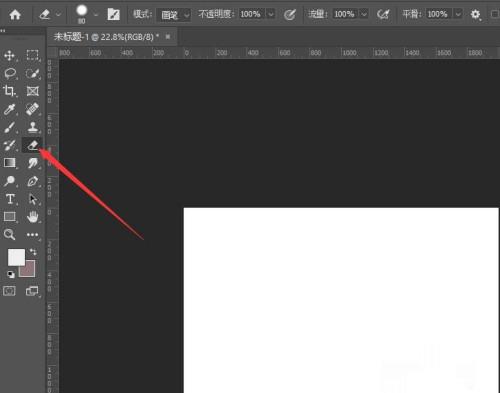Select the Gradient tool
This screenshot has width=500, height=393.
tap(9, 163)
